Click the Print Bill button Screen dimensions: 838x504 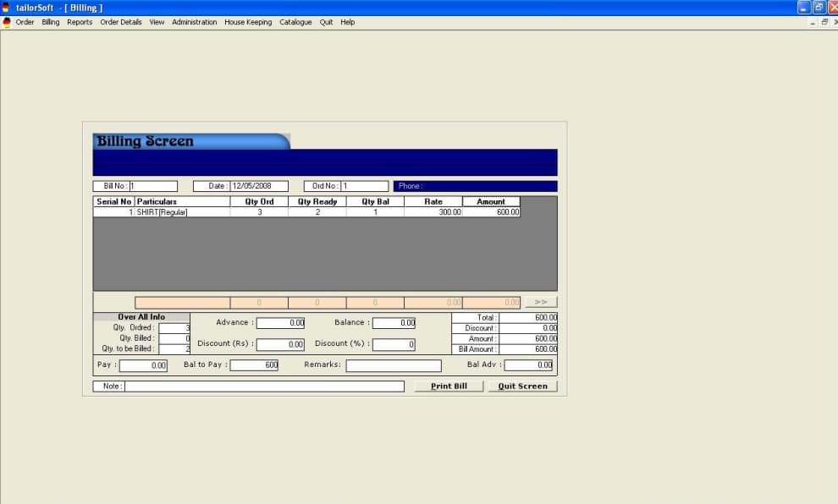tap(449, 386)
